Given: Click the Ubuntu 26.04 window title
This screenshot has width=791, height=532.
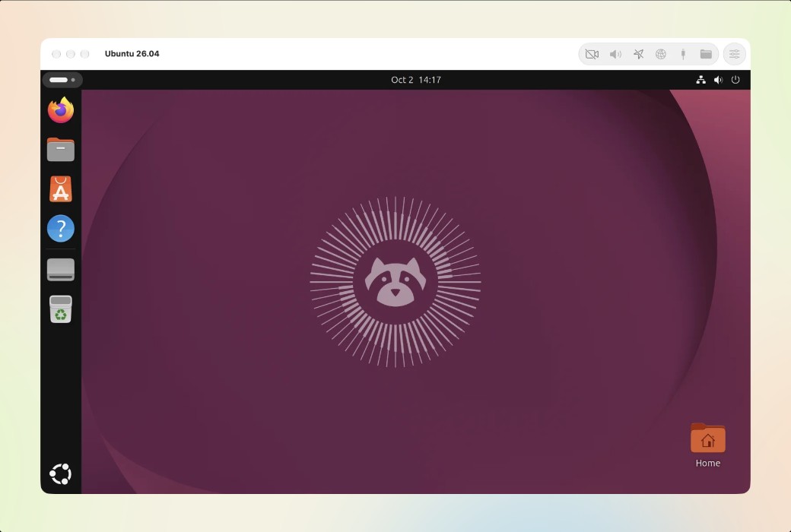Looking at the screenshot, I should (132, 54).
